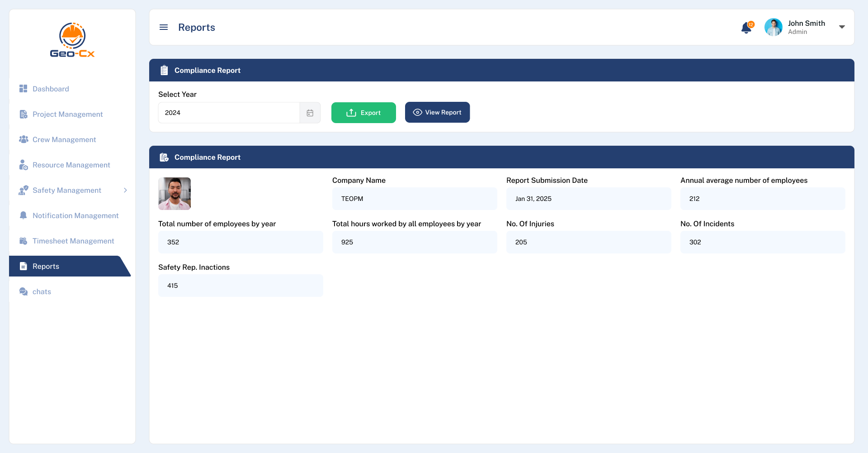Open the Dashboard sidebar icon

tap(23, 89)
